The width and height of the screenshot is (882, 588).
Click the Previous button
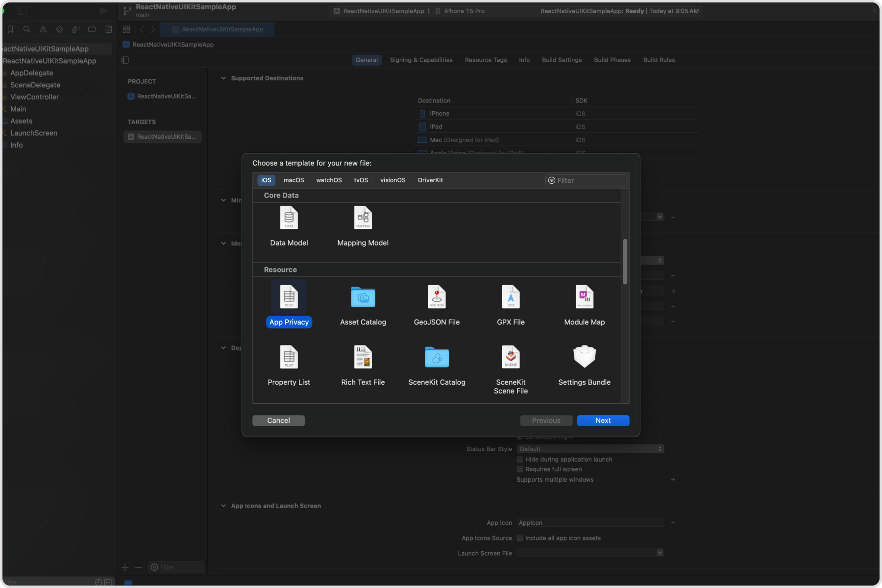(546, 420)
